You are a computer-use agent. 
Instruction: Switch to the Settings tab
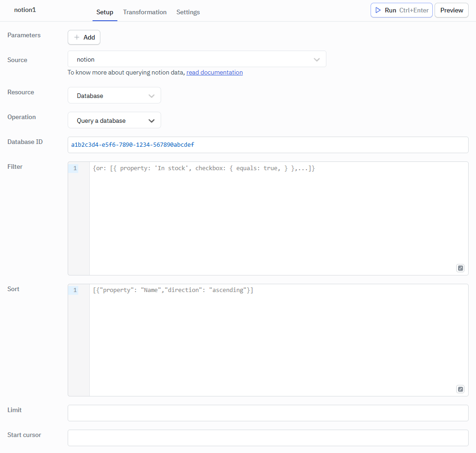click(188, 12)
